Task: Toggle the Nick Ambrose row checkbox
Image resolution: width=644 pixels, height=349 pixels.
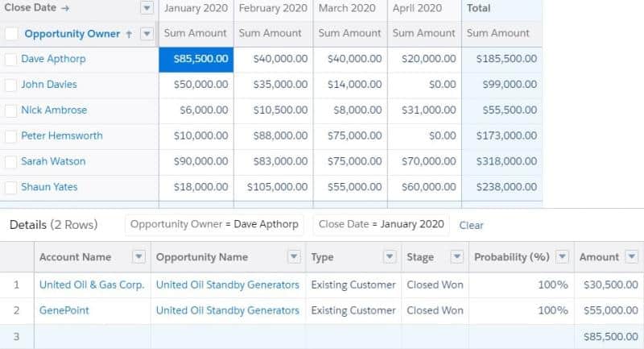Action: coord(10,110)
